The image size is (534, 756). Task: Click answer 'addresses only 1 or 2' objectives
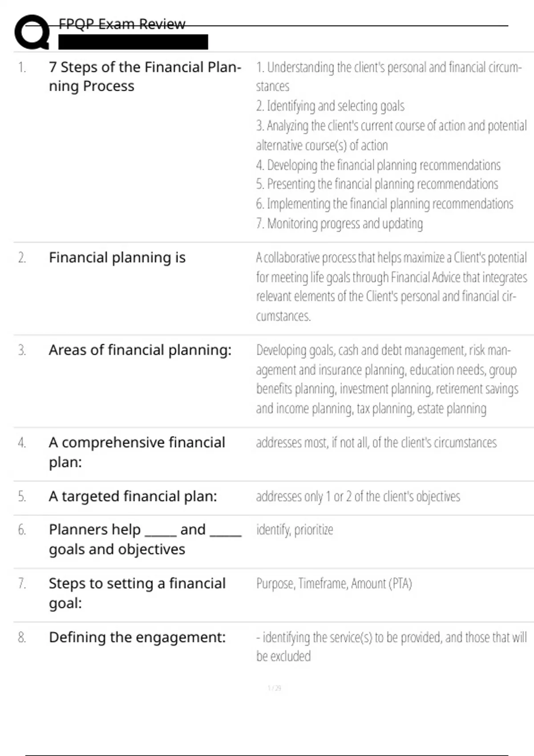[x=358, y=496]
